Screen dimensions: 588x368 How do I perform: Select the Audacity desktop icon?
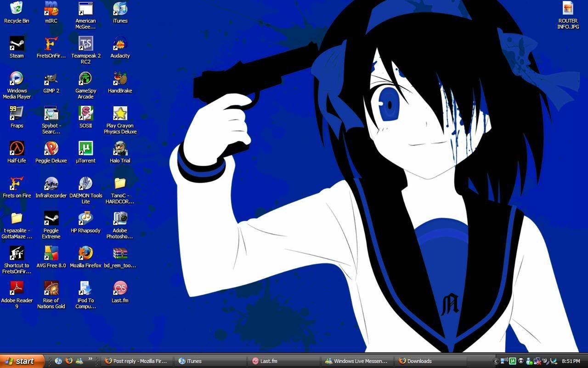pyautogui.click(x=120, y=47)
